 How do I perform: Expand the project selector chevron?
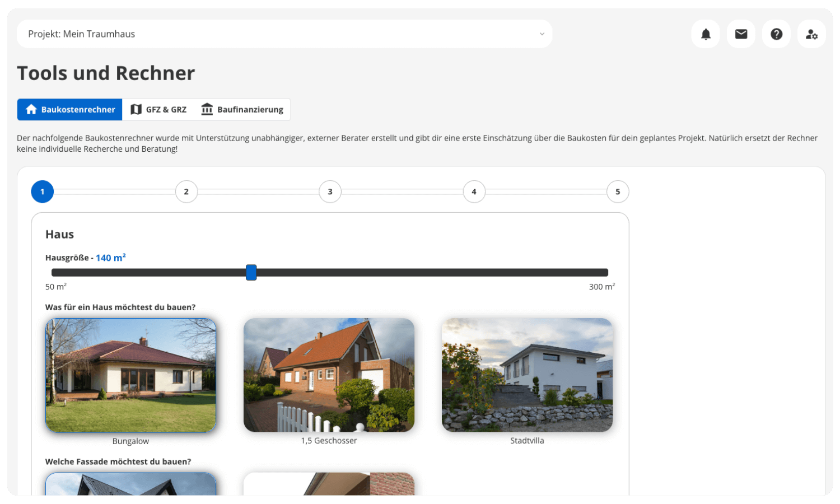pos(542,34)
